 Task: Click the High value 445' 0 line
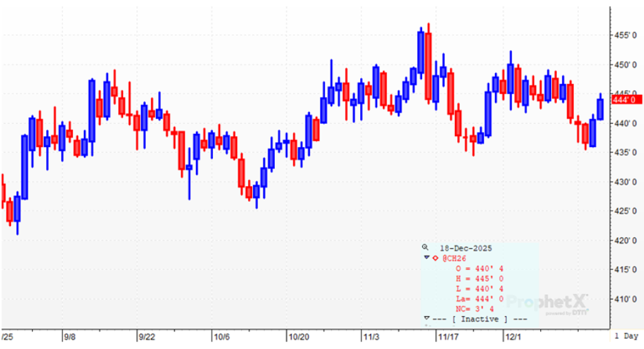pos(480,279)
